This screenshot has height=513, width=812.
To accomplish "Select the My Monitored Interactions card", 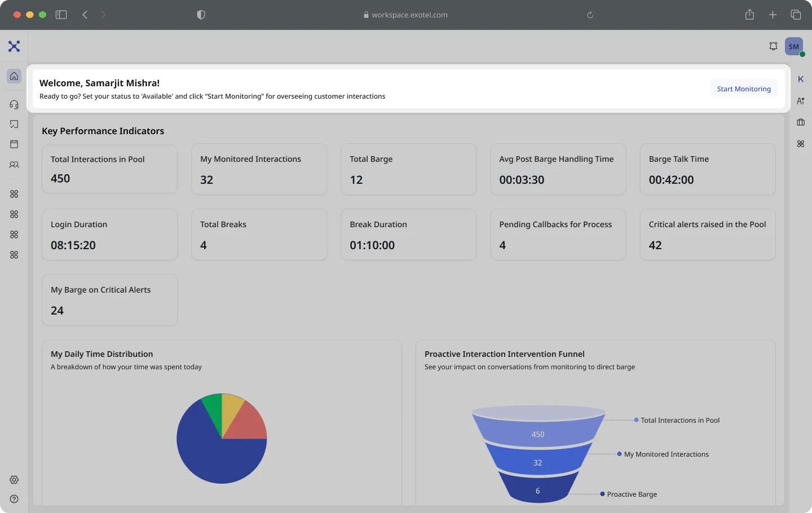I will coord(259,169).
